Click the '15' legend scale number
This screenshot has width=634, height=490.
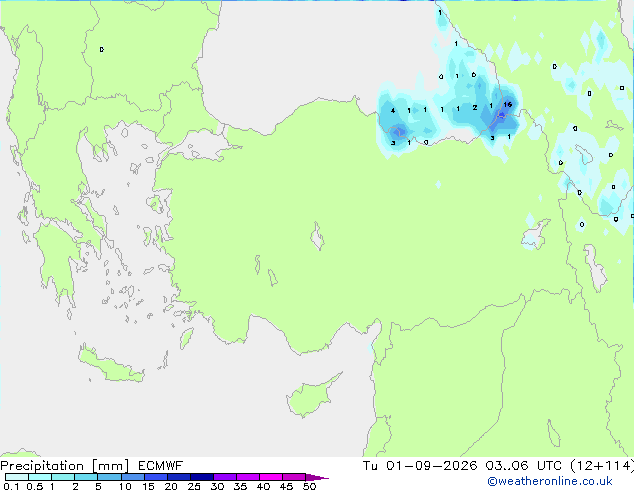[148, 486]
